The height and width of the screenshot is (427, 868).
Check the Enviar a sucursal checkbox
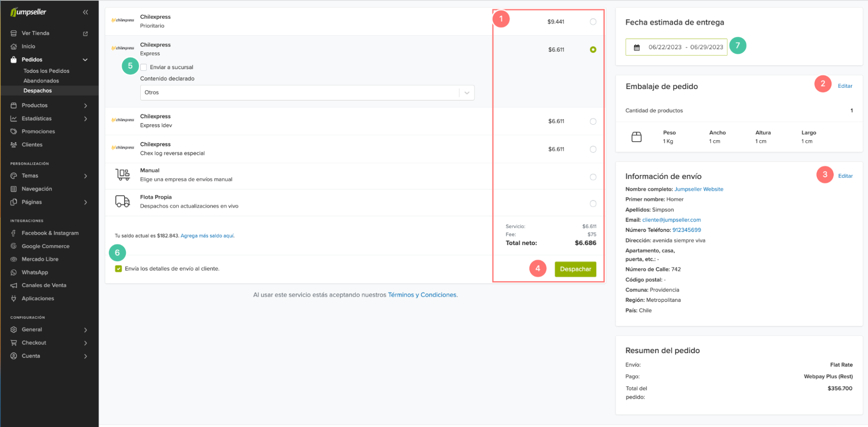coord(144,67)
